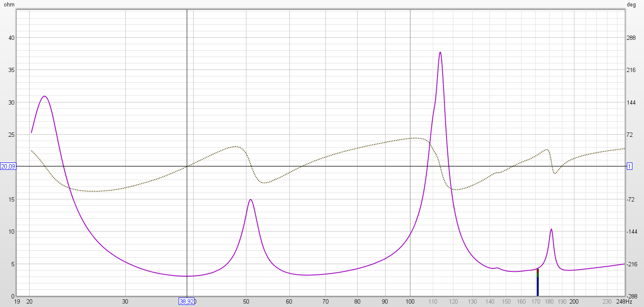Click the -288 deg tick label
644x307 pixels.
(x=632, y=296)
